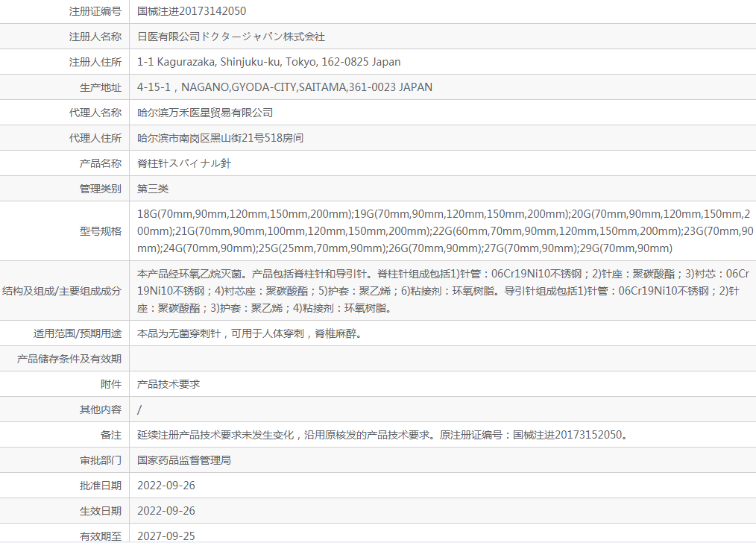Click intended use text 本品为无菌穿刺针
Image resolution: width=756 pixels, height=543 pixels.
(249, 333)
